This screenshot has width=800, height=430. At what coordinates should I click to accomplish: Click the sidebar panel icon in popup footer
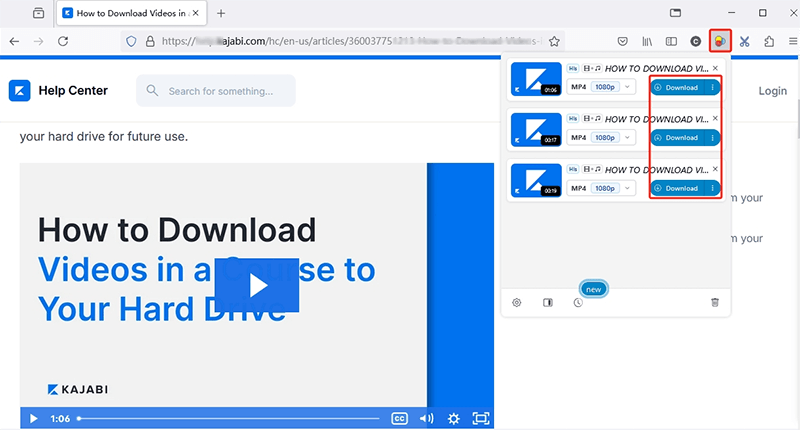point(547,302)
